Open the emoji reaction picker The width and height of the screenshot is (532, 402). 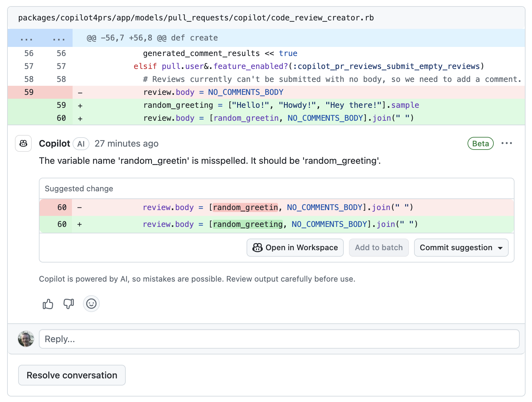click(91, 304)
